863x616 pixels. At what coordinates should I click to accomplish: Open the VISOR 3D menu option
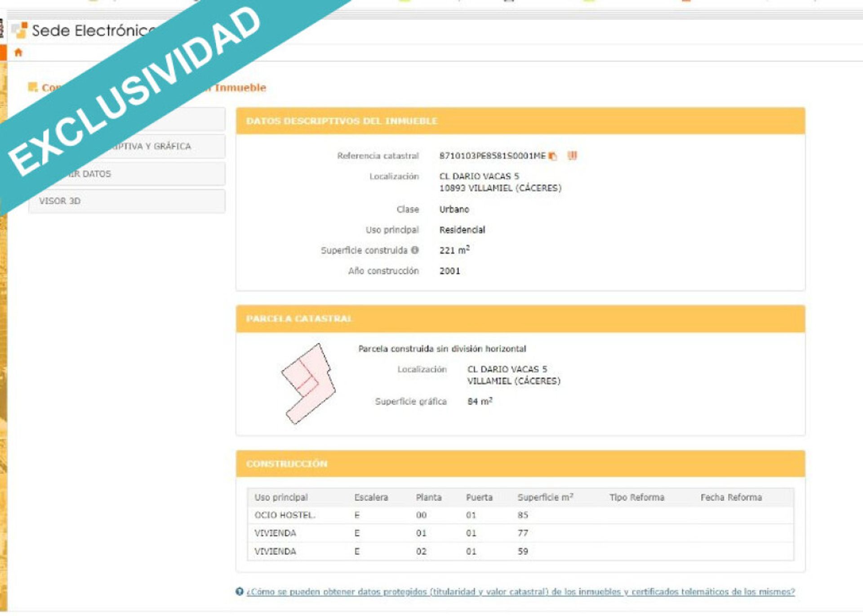(x=127, y=201)
